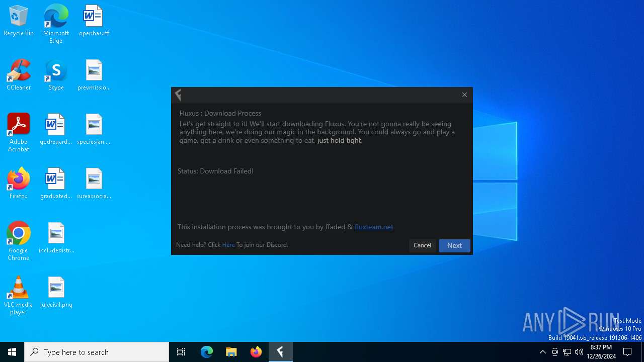Screen dimensions: 644x362
Task: Select the sureassocia... image file
Action: click(94, 184)
